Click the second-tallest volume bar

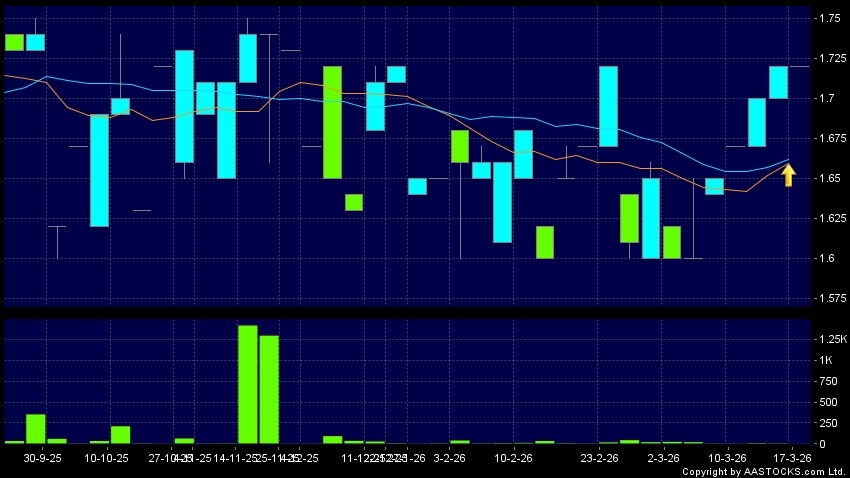coord(269,389)
